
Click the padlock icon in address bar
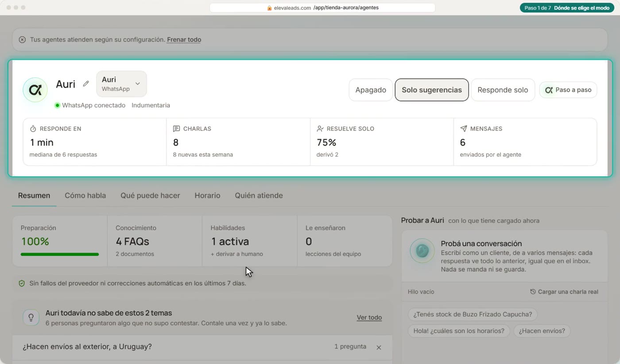(269, 8)
